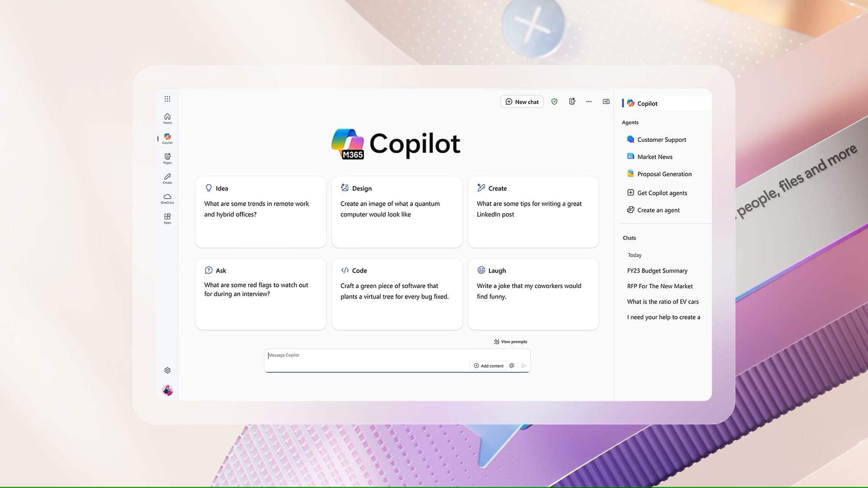Open Apps from the left sidebar
The image size is (868, 488).
[x=167, y=218]
